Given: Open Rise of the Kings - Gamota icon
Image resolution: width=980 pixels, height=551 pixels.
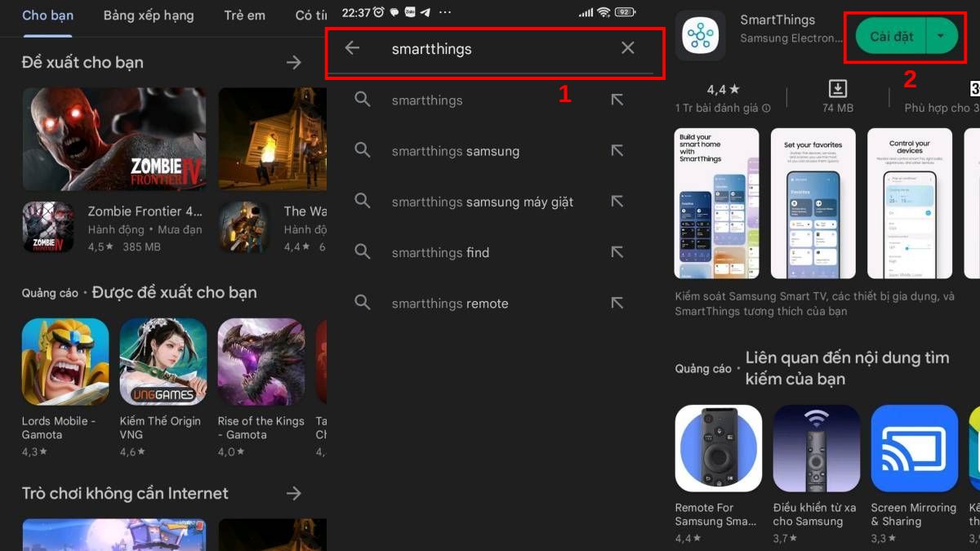Looking at the screenshot, I should click(x=261, y=362).
